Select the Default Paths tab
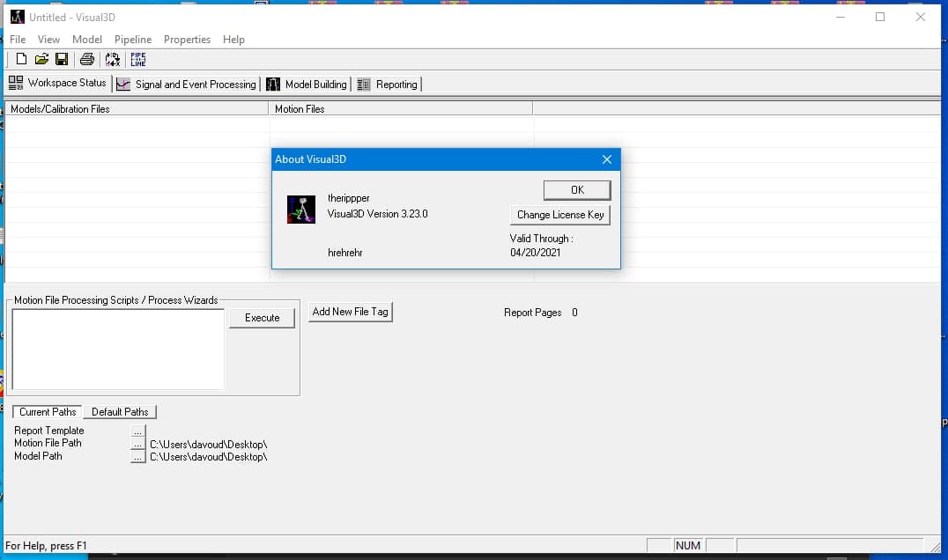 pos(120,412)
